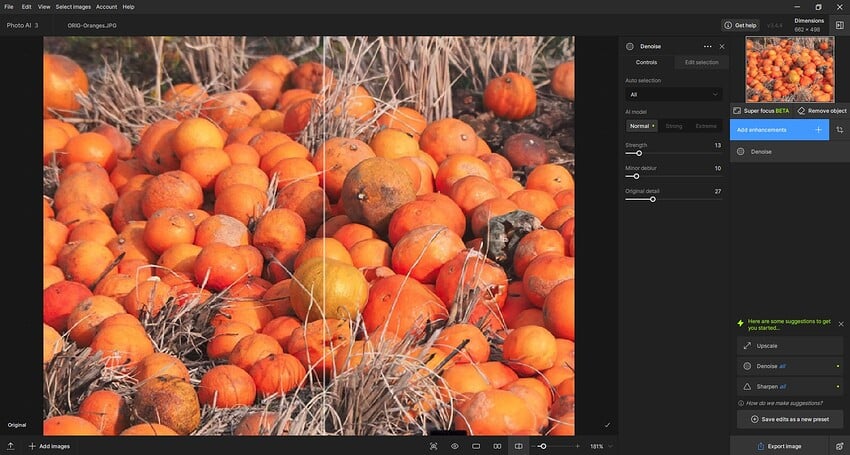Image resolution: width=850 pixels, height=455 pixels.
Task: Close the Denoise panel
Action: click(722, 46)
